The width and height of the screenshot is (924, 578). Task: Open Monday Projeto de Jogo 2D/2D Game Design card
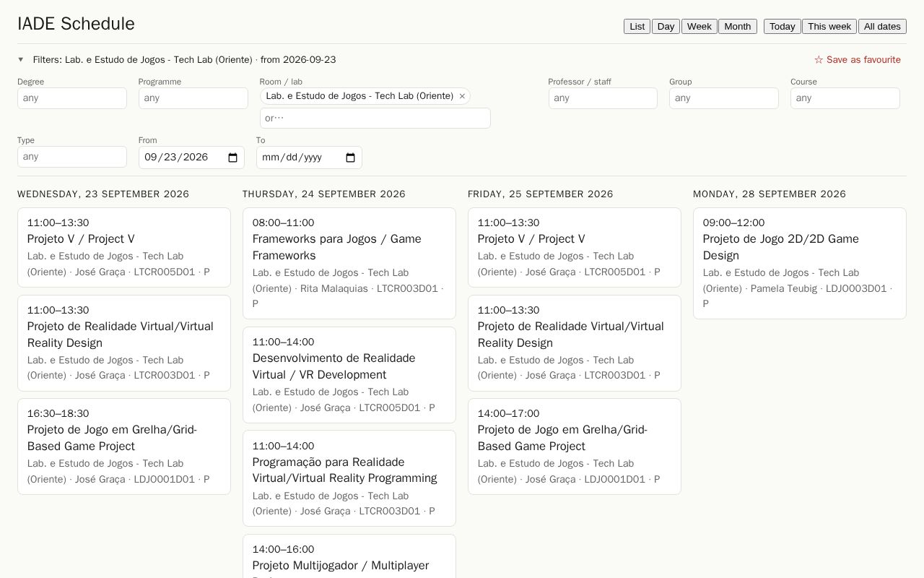click(800, 263)
